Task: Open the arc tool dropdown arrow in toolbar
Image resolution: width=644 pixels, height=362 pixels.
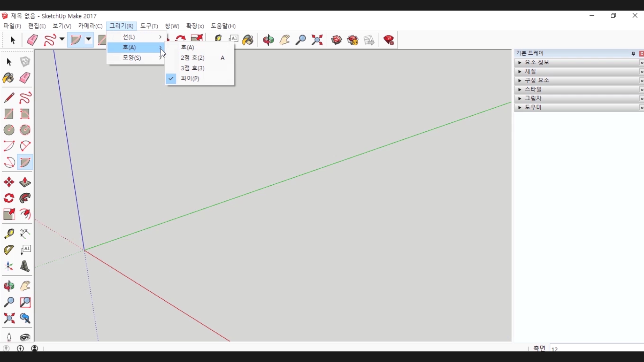Action: 89,40
